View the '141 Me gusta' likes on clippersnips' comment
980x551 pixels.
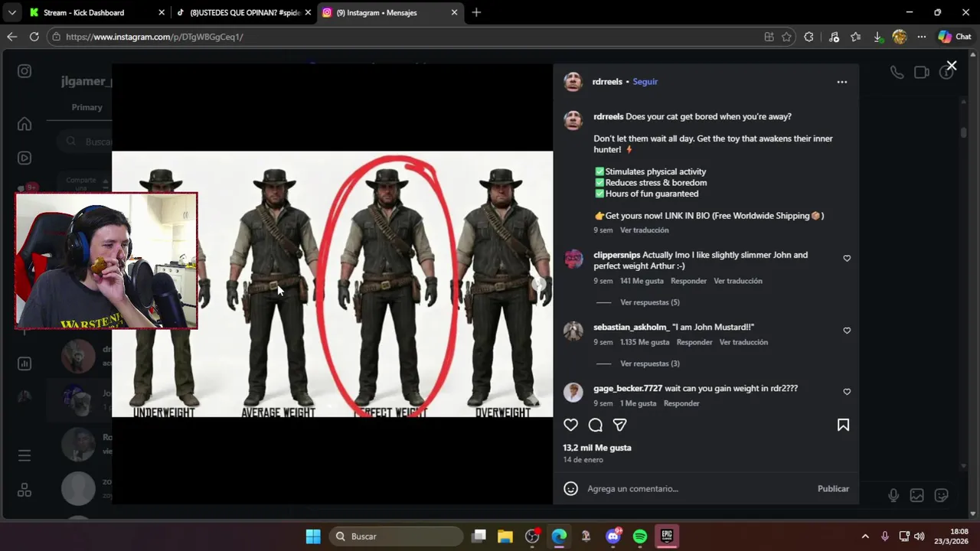coord(642,281)
